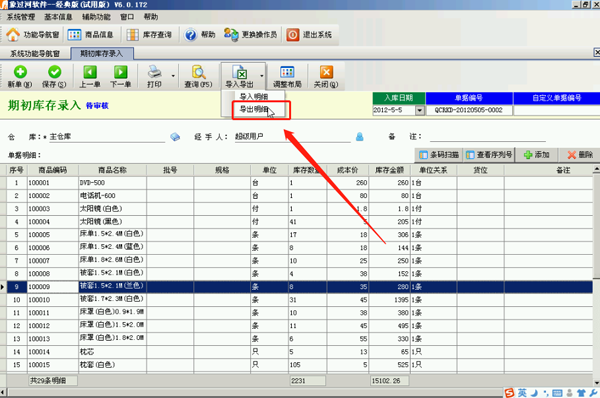
Task: Select cell 枕套(白色)
Action: 112,365
